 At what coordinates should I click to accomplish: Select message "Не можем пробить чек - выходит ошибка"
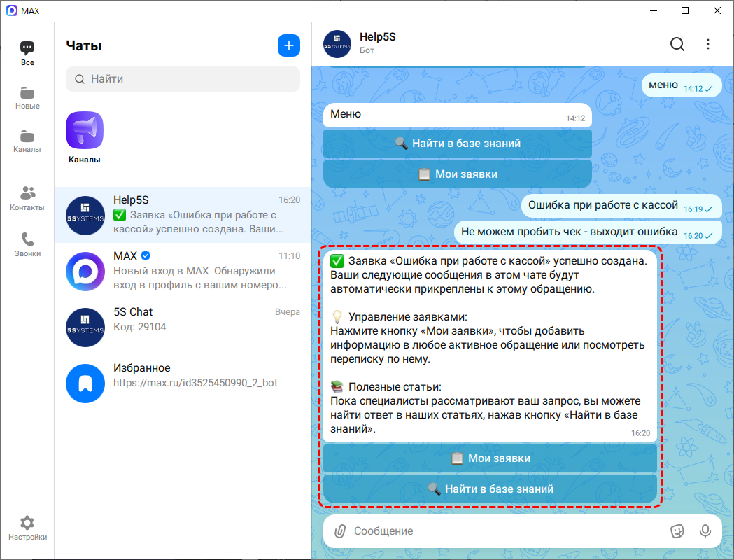pos(588,232)
